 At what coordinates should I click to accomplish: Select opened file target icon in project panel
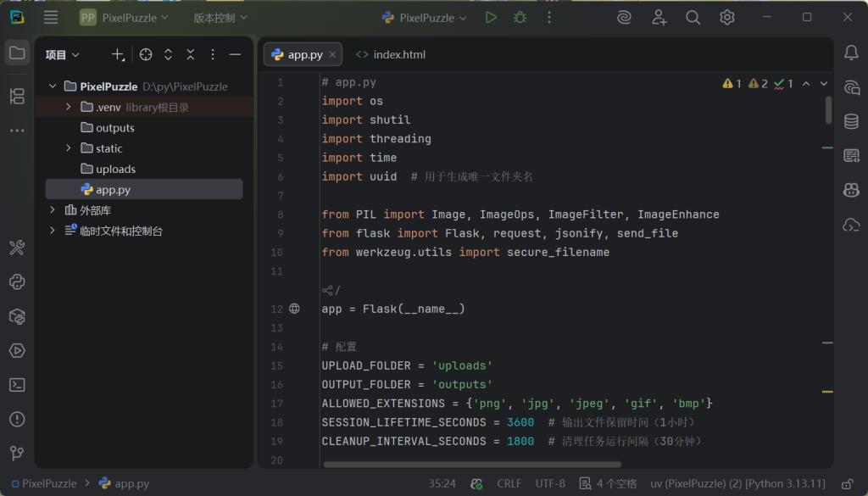tap(146, 54)
